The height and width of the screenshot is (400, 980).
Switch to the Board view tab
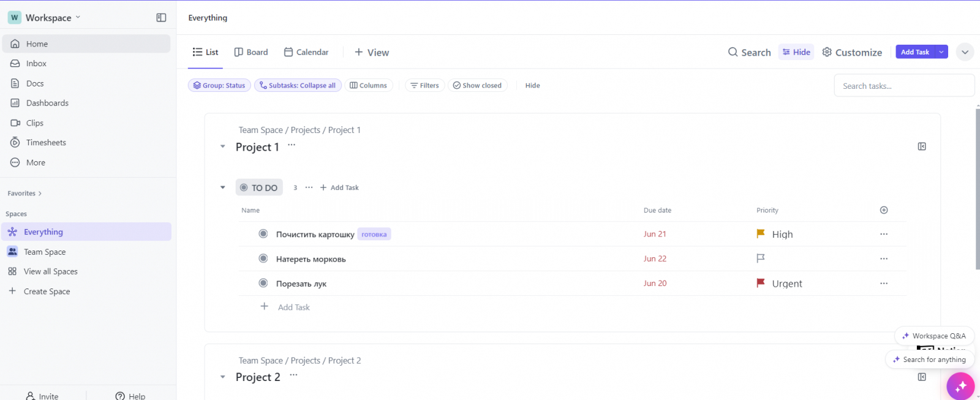tap(251, 52)
